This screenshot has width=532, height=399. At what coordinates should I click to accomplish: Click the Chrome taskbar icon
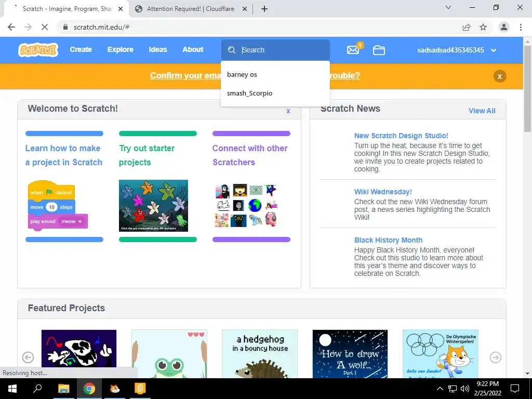tap(89, 389)
